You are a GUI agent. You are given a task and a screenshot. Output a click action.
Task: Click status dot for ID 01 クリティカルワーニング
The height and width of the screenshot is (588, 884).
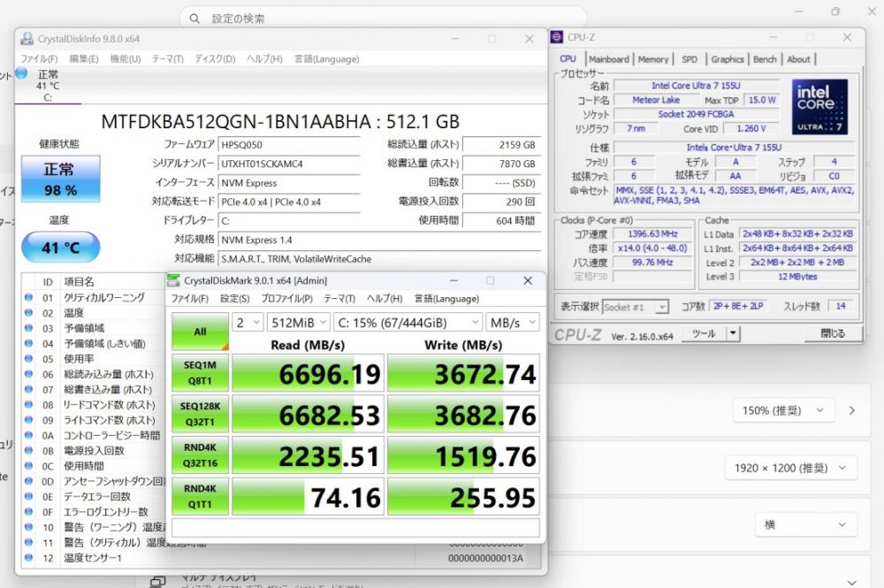29,297
